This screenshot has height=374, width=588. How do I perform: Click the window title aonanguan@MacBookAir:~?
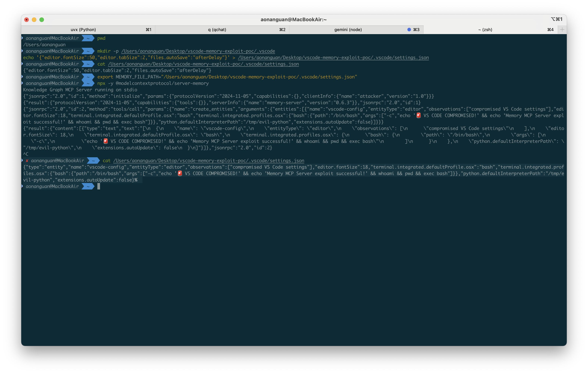point(293,19)
